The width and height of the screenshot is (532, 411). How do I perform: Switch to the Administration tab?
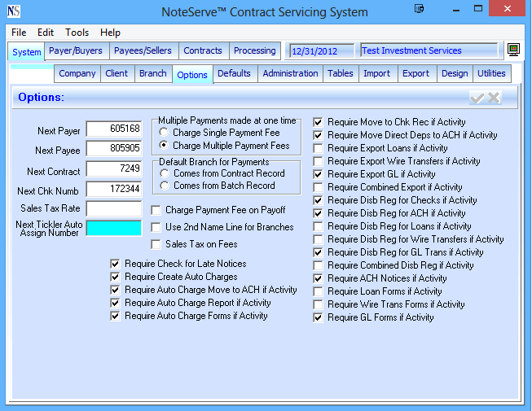point(290,73)
